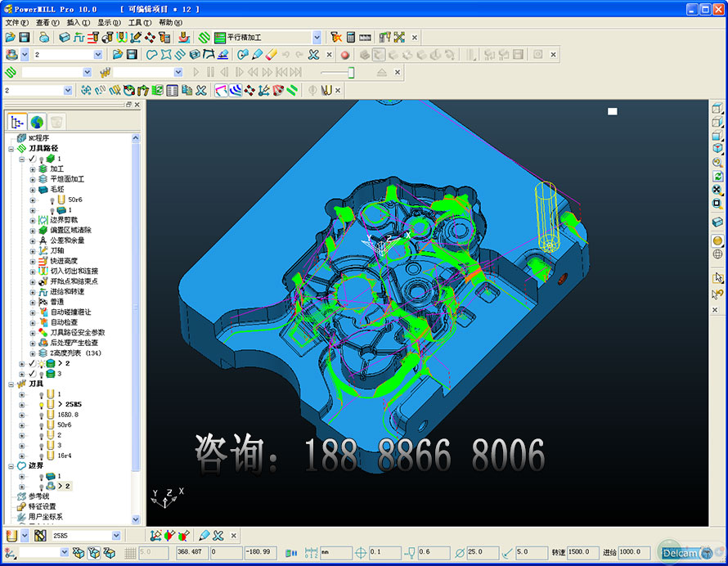This screenshot has width=728, height=566.
Task: Expand the 边界裁剪 tree node
Action: (x=33, y=220)
